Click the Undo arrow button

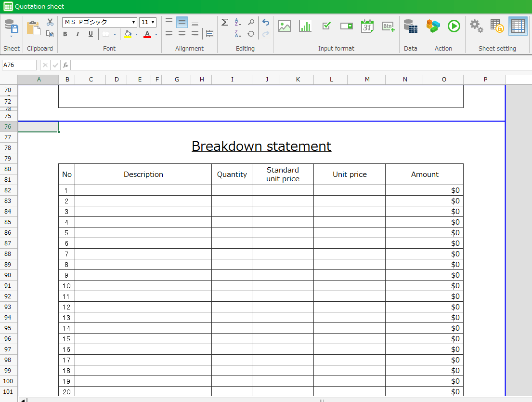point(265,22)
